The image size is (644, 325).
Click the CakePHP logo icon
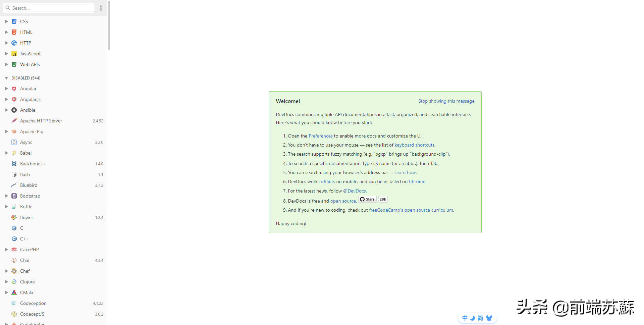coord(14,250)
